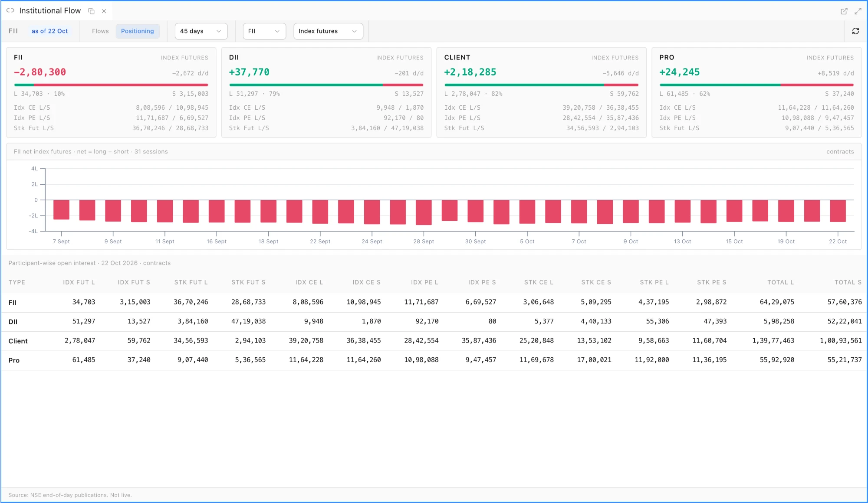Screen dimensions: 868x503
Task: Sort by IDX PE S column header
Action: (x=482, y=282)
